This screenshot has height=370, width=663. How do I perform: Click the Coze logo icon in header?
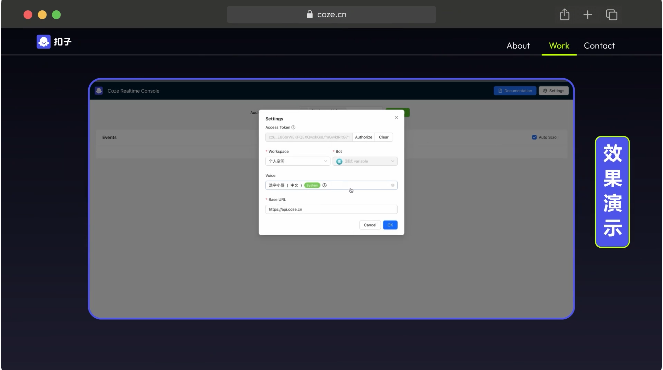pyautogui.click(x=44, y=42)
